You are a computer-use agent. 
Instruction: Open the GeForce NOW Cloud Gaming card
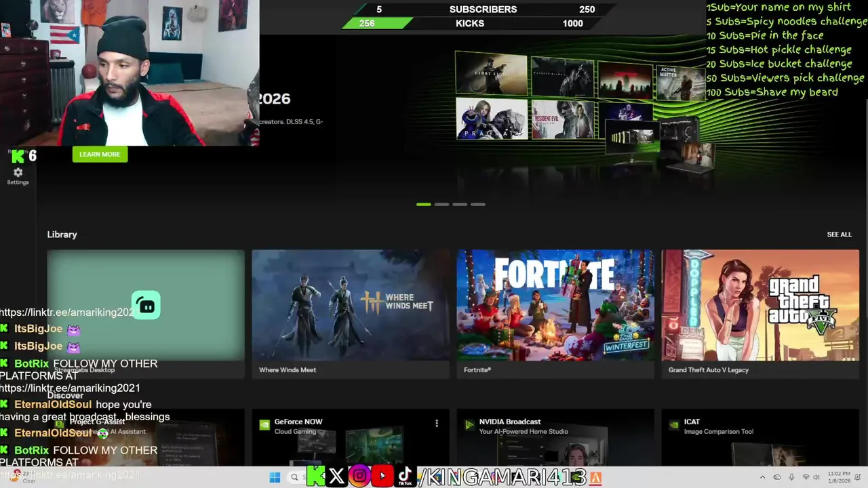point(351,437)
